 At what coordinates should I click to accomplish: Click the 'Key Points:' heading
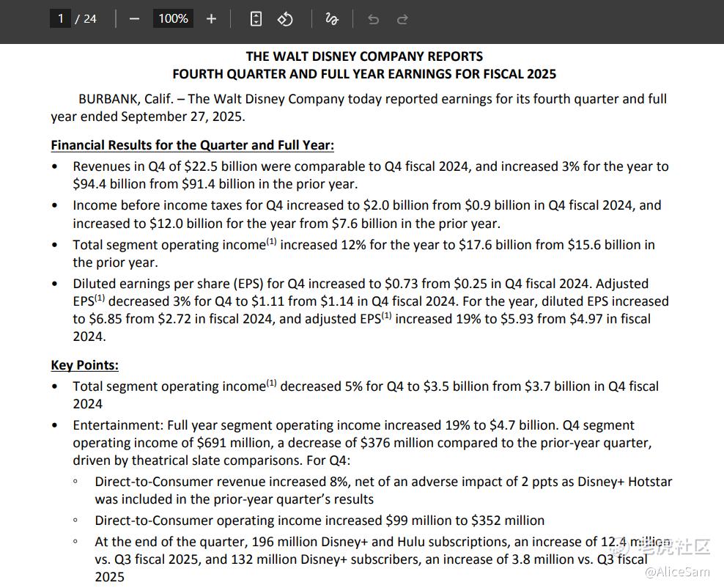tap(84, 365)
